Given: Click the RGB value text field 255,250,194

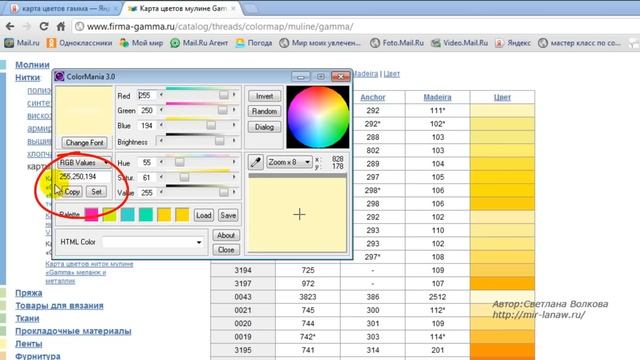Looking at the screenshot, I should click(x=84, y=177).
